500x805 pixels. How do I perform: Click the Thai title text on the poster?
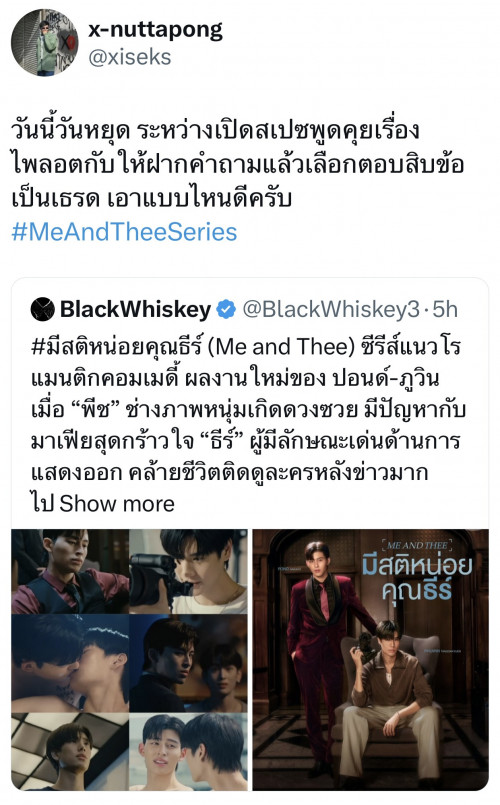tap(417, 578)
